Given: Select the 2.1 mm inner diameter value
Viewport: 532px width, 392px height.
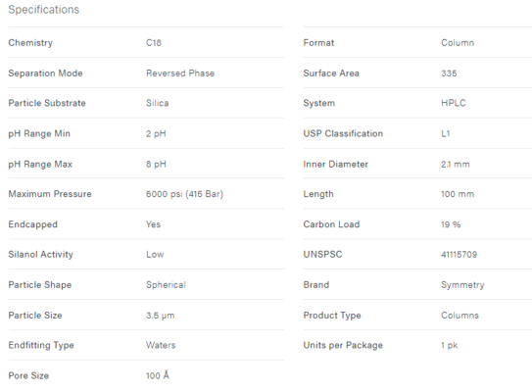Looking at the screenshot, I should pos(456,164).
